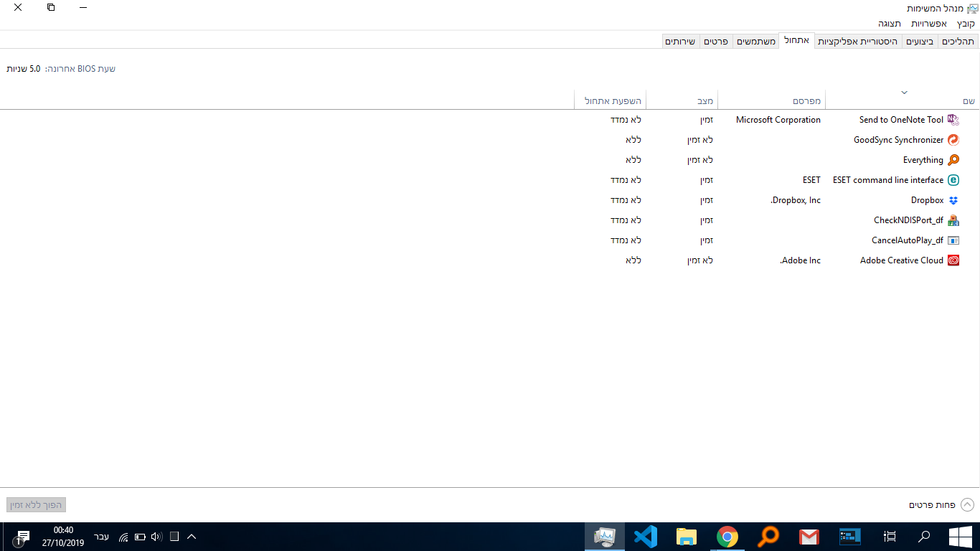Launch Everything search from the taskbar
The height and width of the screenshot is (551, 980).
pos(768,537)
